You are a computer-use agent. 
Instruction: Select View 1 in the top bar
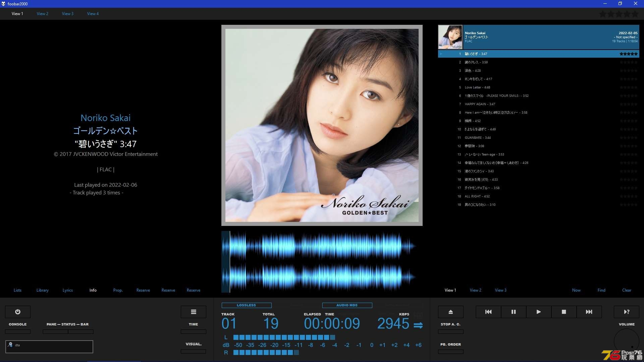(17, 14)
